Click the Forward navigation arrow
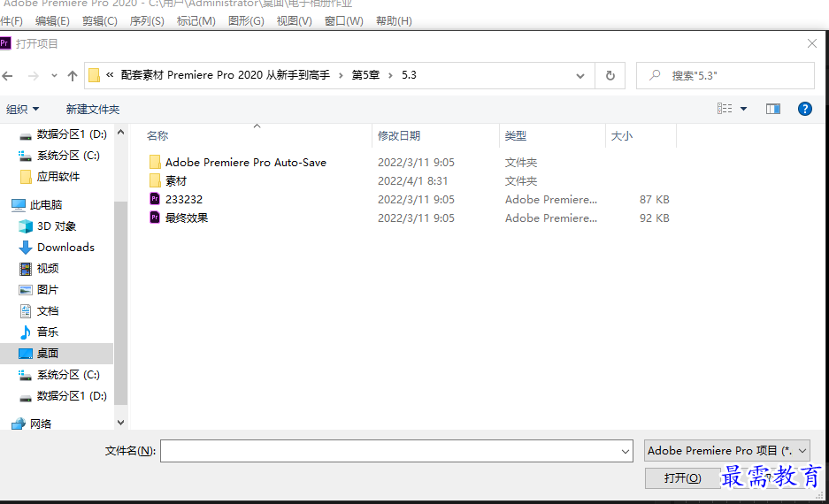 (34, 75)
